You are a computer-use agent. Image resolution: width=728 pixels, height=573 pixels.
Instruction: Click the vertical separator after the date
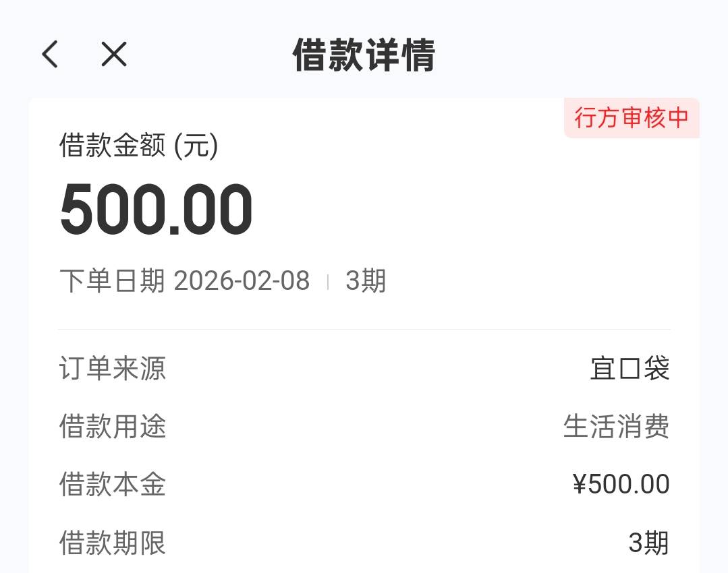point(328,282)
